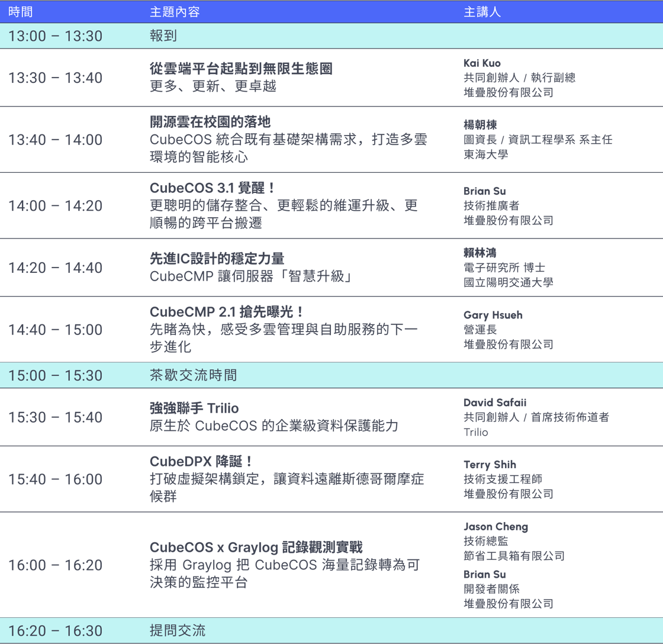663x644 pixels.
Task: Click the title 強強聯手 Trilio
Action: pyautogui.click(x=194, y=408)
